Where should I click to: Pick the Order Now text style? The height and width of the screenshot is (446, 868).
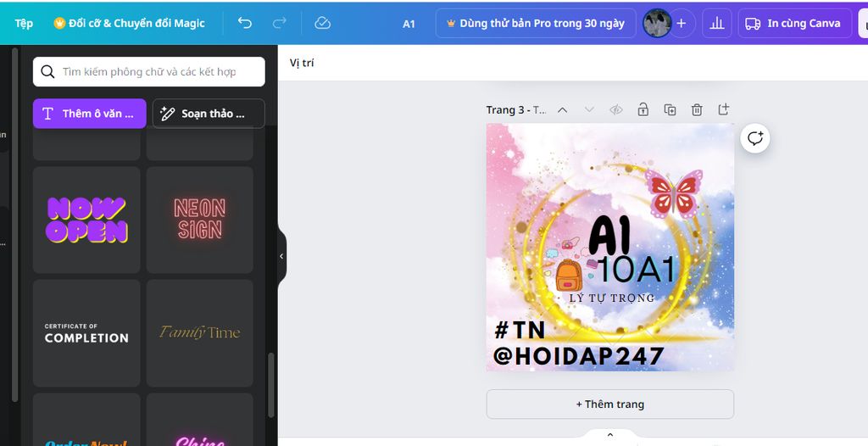pyautogui.click(x=86, y=420)
